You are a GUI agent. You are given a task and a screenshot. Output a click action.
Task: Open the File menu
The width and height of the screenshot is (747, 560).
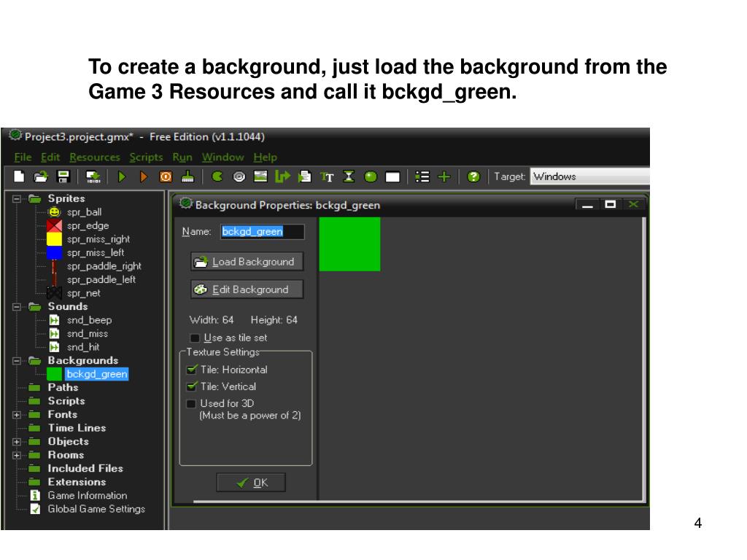click(x=23, y=157)
